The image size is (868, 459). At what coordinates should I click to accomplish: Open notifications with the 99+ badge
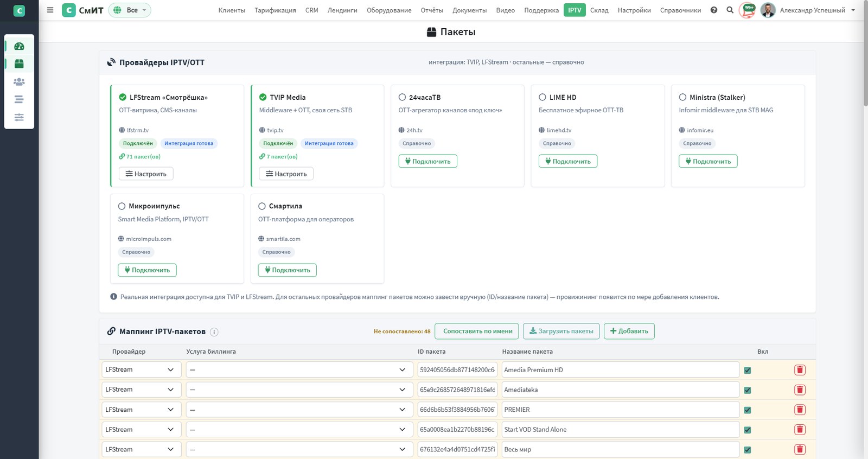click(x=748, y=10)
